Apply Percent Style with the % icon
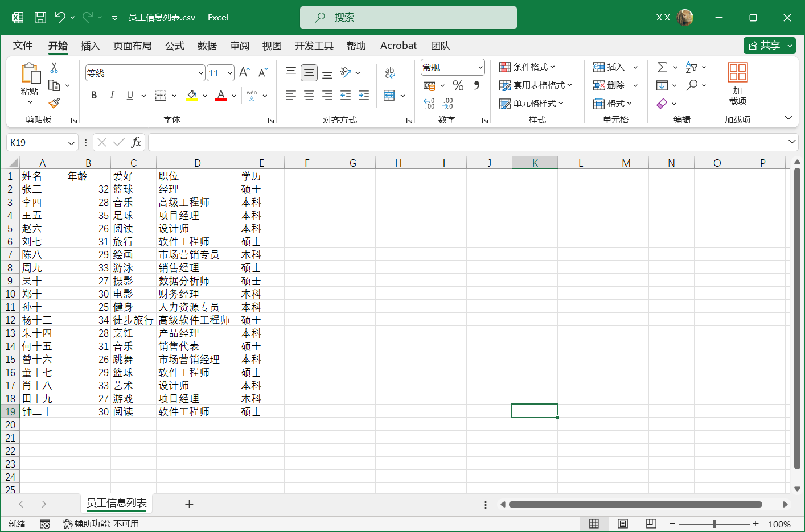This screenshot has height=532, width=805. 459,85
